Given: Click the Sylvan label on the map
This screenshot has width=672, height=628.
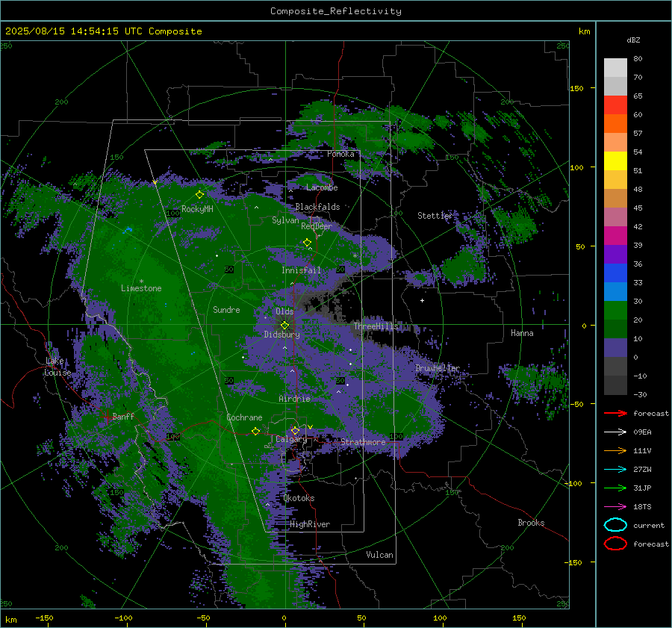Looking at the screenshot, I should (x=285, y=220).
